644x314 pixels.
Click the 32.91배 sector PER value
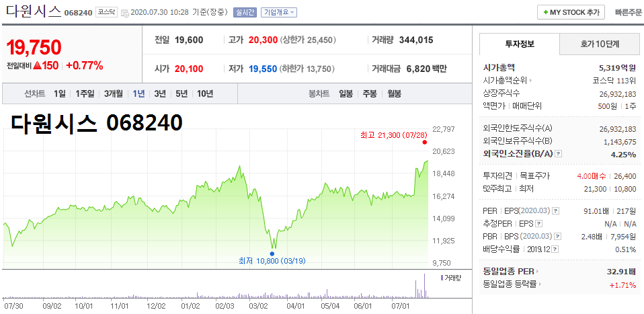point(621,271)
